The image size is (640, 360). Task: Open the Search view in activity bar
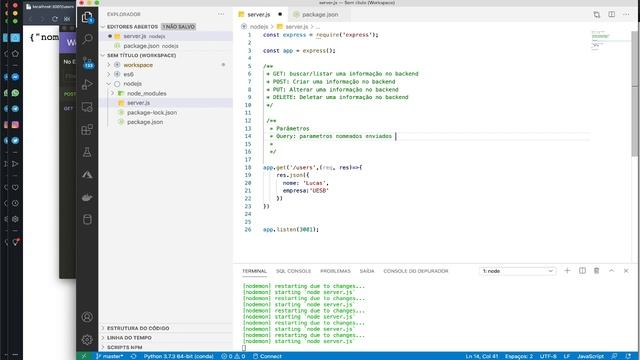(87, 39)
